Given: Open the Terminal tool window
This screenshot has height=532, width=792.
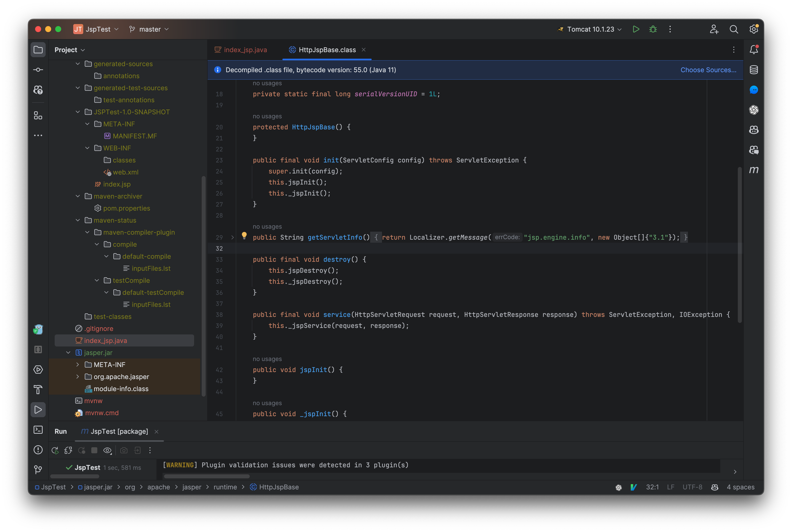Looking at the screenshot, I should click(x=38, y=430).
